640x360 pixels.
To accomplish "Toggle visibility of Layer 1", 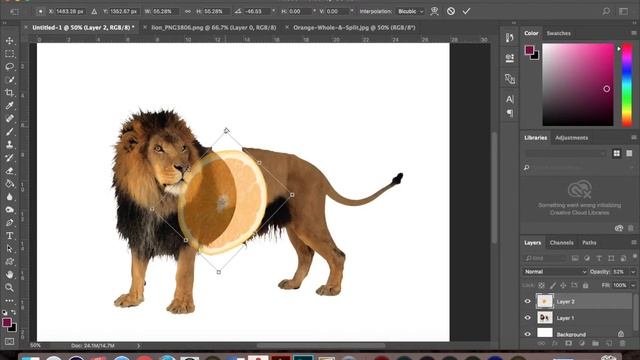I will click(x=527, y=318).
